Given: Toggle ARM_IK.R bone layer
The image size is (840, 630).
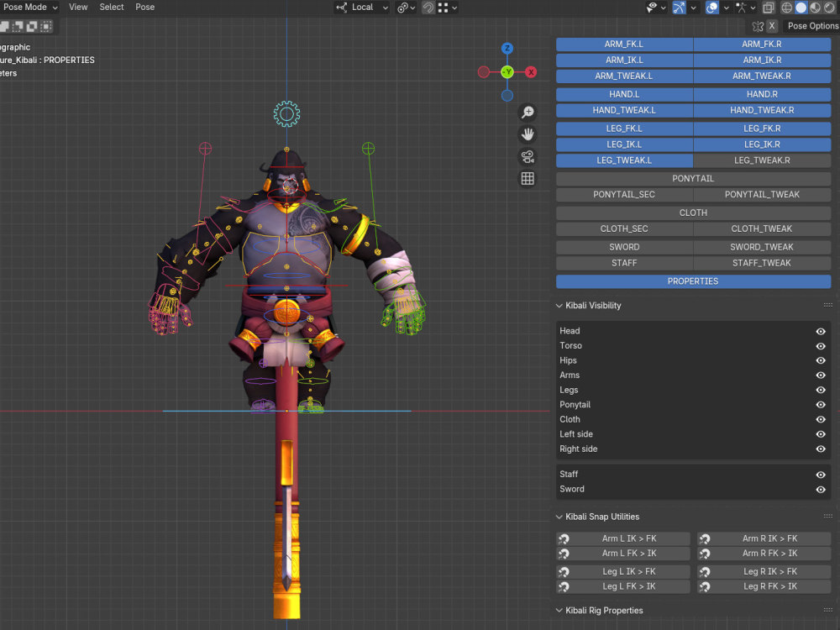Looking at the screenshot, I should [x=762, y=60].
